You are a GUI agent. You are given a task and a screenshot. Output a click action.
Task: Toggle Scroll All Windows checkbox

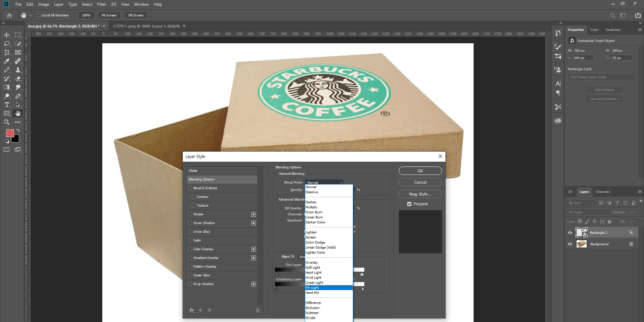(x=39, y=15)
